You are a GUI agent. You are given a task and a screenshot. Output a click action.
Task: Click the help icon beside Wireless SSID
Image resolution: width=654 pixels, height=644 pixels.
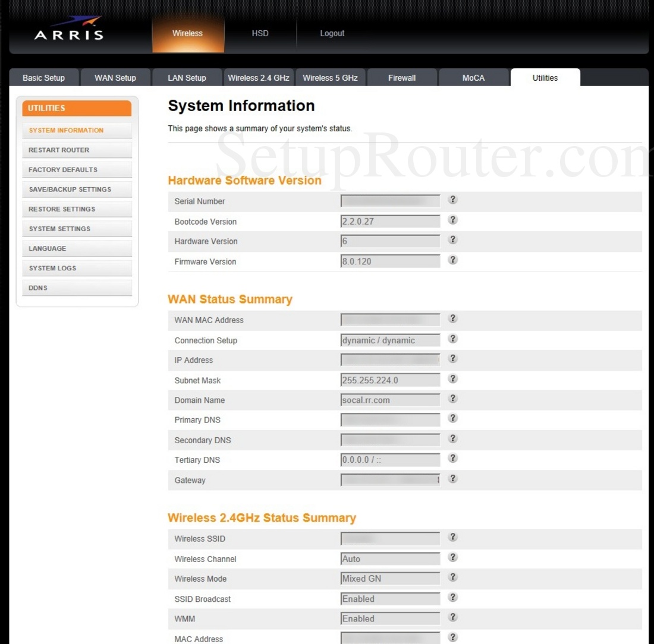coord(452,537)
